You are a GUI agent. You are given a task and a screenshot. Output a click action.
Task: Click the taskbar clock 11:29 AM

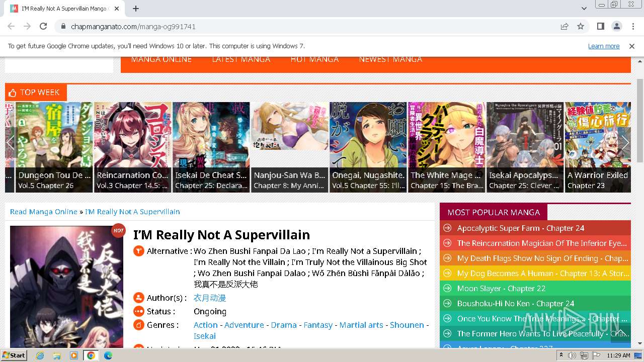pos(618,355)
